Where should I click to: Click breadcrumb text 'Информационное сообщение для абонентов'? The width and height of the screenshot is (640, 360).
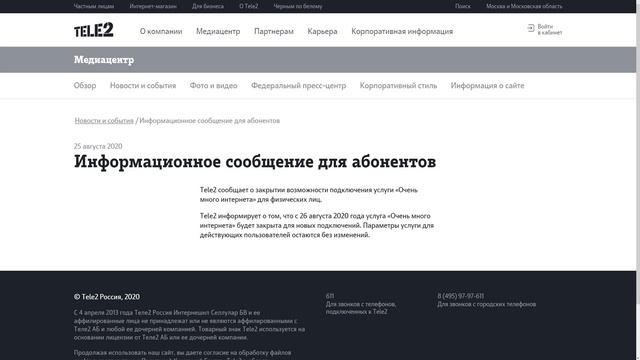coord(209,121)
